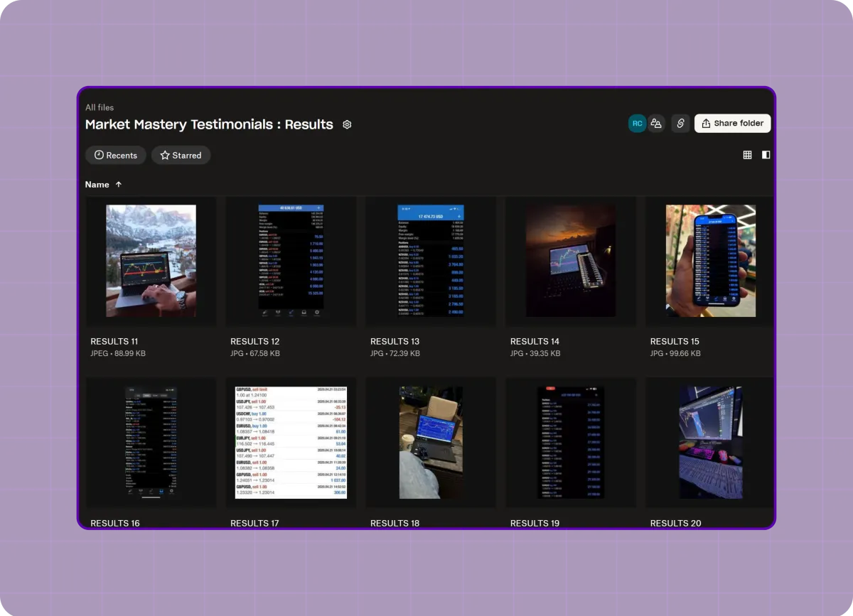Image resolution: width=853 pixels, height=616 pixels.
Task: Open the RESULTS 12 thumbnail
Action: pos(291,261)
